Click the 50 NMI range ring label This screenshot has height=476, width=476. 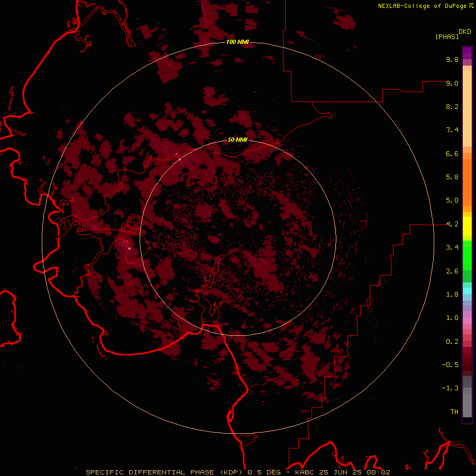tap(237, 140)
